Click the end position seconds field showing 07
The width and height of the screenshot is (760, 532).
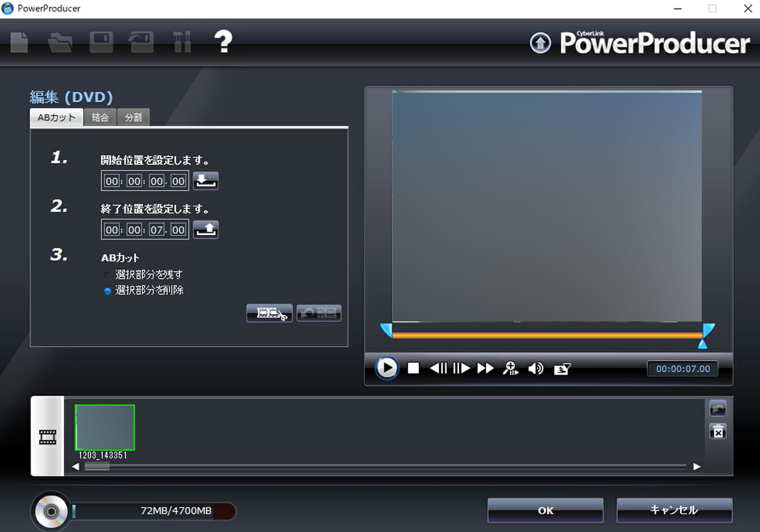click(156, 230)
